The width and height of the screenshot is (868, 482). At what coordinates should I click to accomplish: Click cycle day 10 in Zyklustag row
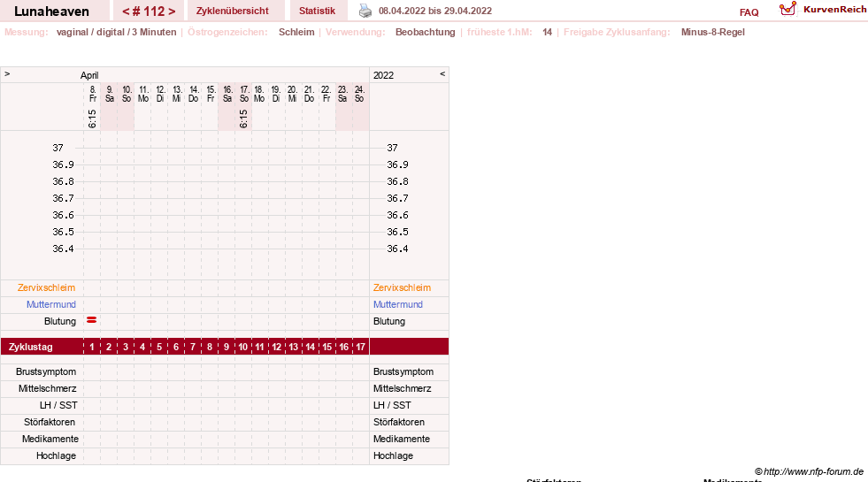click(x=243, y=347)
